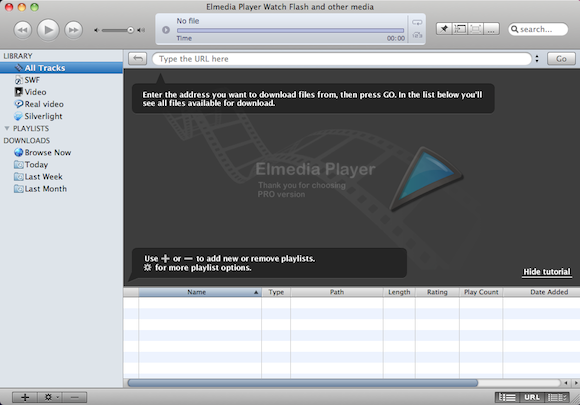Sort by Type column header
Screen dimensions: 580x405
276,292
